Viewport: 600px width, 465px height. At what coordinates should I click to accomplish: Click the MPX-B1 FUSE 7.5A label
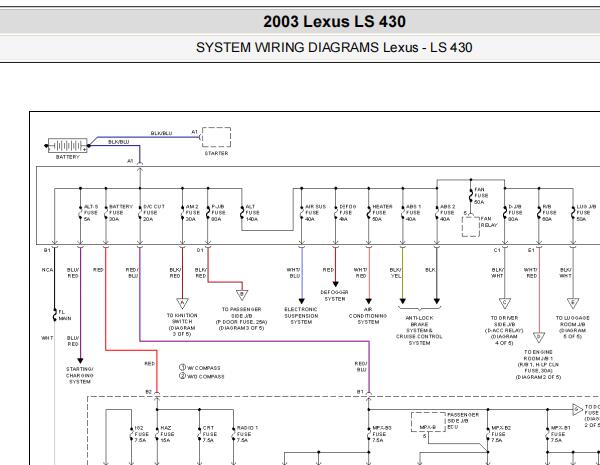tap(561, 434)
